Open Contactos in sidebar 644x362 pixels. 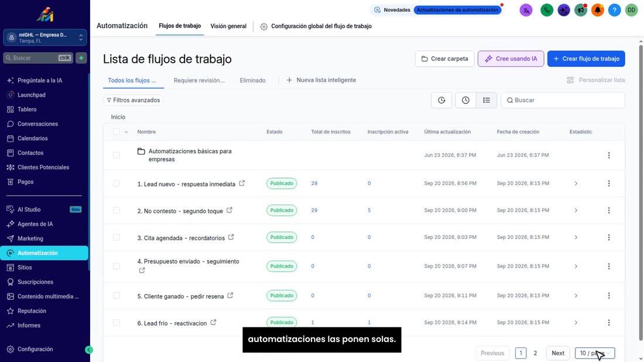pos(30,153)
